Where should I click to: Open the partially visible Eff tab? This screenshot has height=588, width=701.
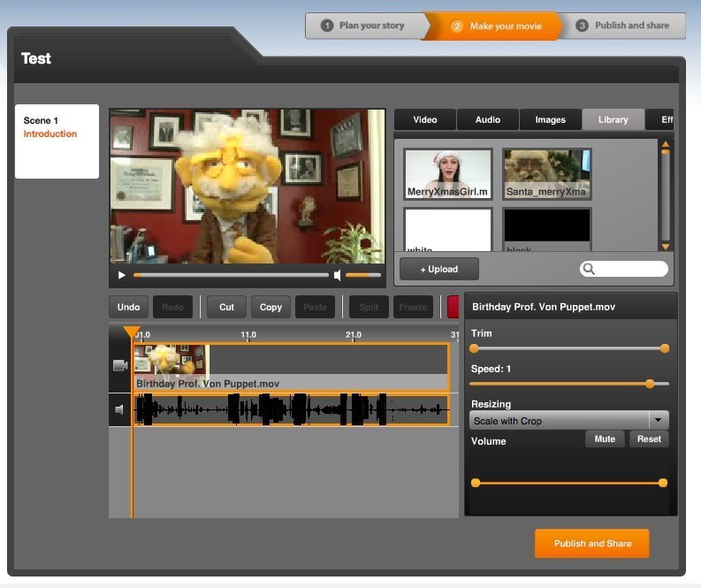tap(659, 120)
